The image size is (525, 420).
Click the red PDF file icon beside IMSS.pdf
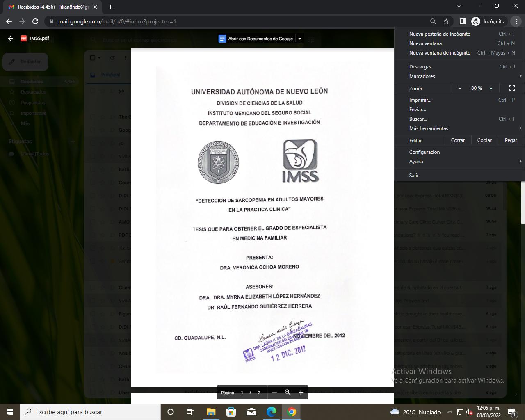tap(24, 38)
